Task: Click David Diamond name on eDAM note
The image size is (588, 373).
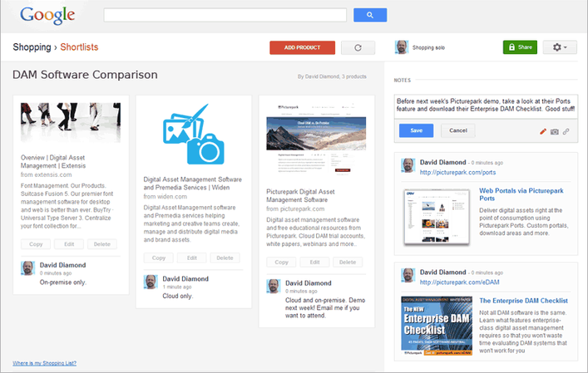Action: pyautogui.click(x=443, y=272)
